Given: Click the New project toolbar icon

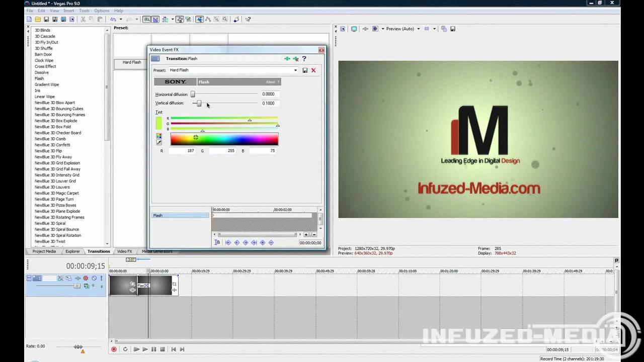Looking at the screenshot, I should tap(29, 20).
